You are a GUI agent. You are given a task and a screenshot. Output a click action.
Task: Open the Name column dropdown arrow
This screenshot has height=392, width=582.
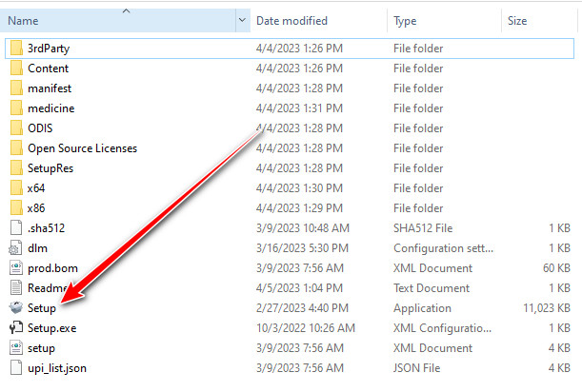(x=240, y=20)
